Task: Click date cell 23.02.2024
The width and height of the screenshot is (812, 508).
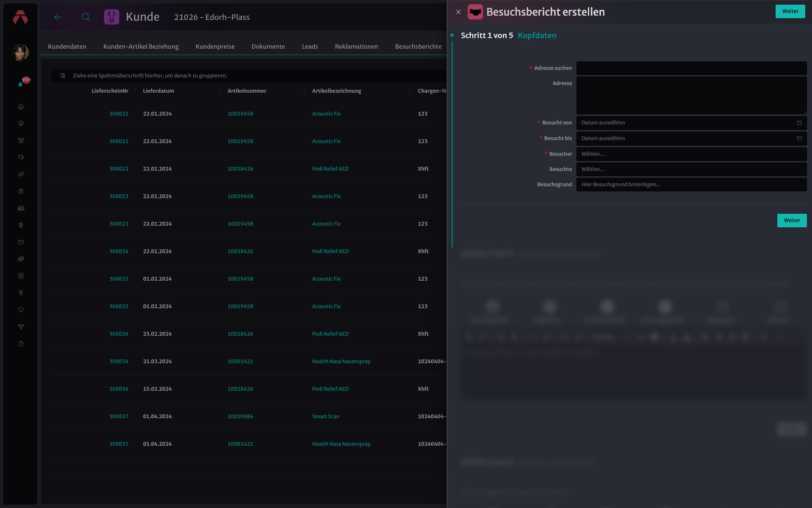Action: tap(157, 334)
